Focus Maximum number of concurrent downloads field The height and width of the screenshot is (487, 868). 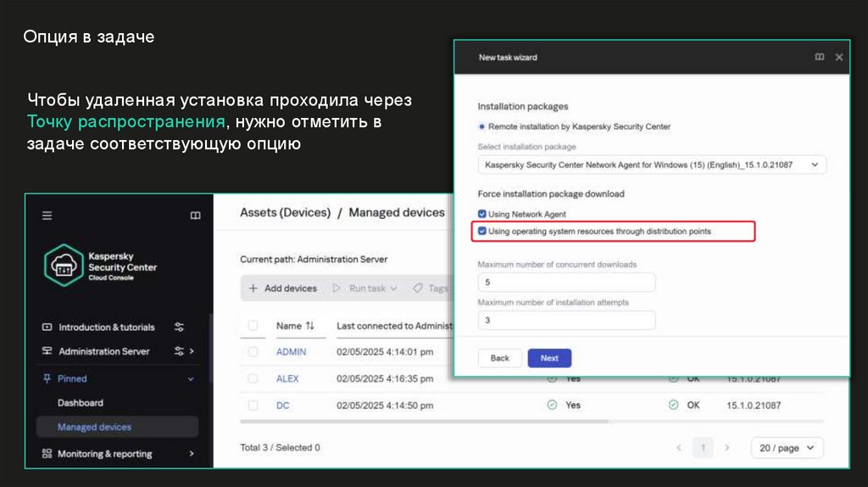pos(566,282)
